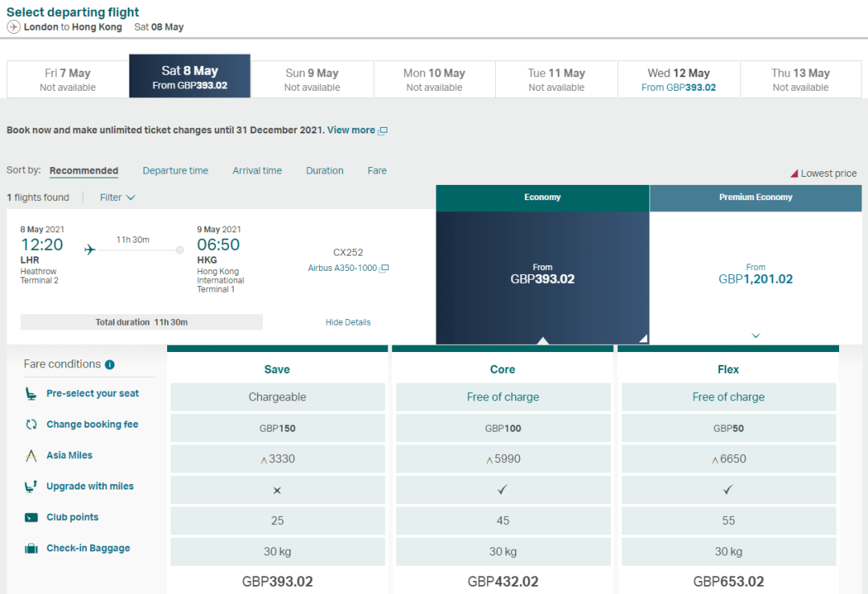Screen dimensions: 868x594
Task: Click the Club points card icon
Action: pyautogui.click(x=31, y=518)
